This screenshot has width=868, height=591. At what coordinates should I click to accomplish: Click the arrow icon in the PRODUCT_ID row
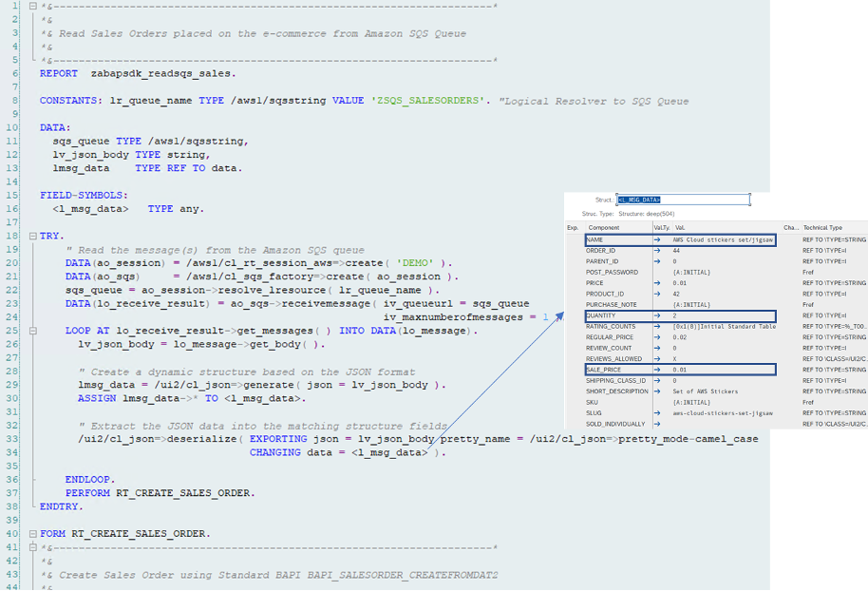(x=657, y=295)
